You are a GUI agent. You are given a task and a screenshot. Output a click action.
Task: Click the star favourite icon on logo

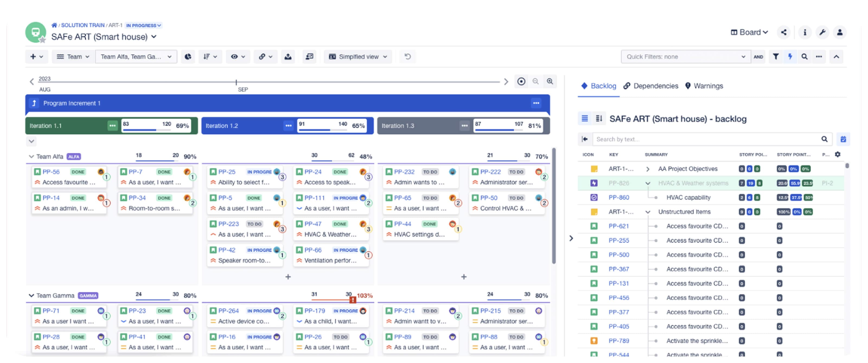point(43,40)
